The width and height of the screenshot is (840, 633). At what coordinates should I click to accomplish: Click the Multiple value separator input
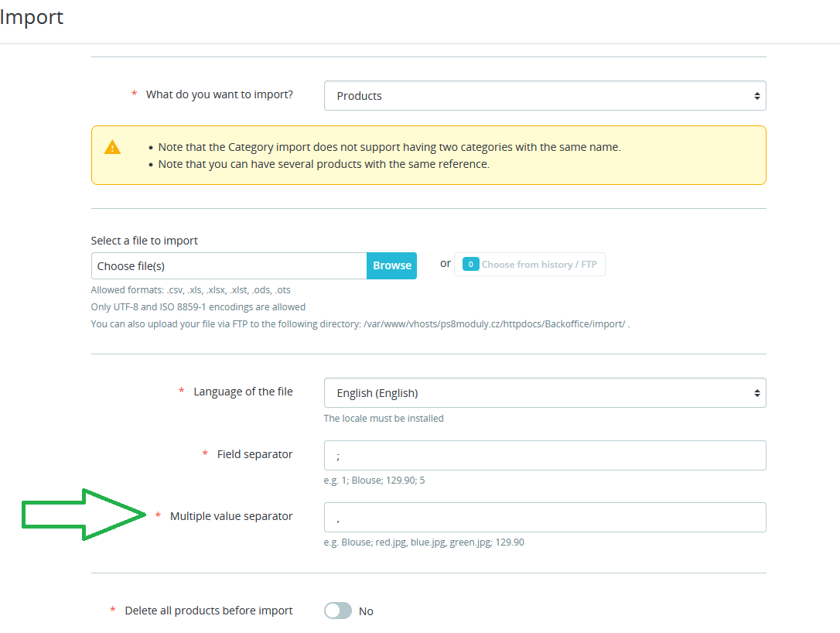(x=545, y=517)
